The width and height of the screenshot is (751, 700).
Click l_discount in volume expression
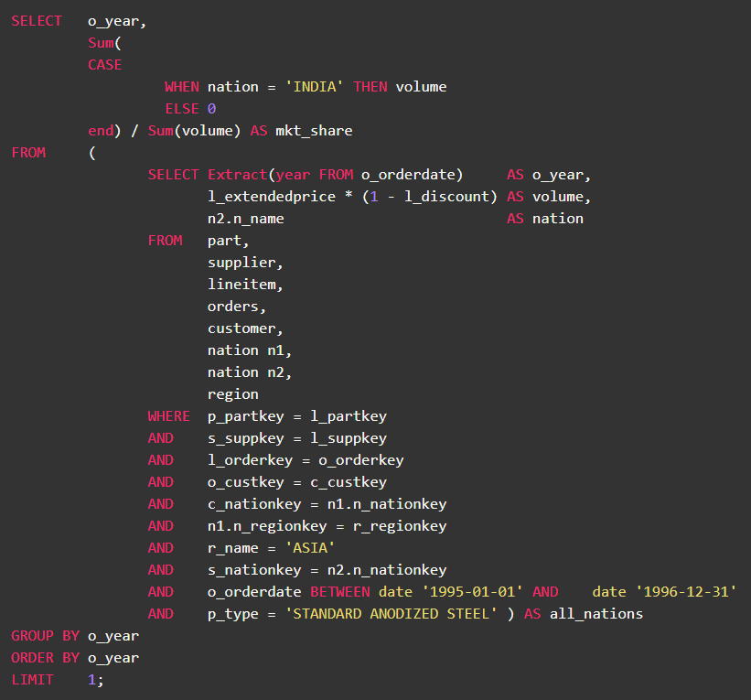pos(447,197)
